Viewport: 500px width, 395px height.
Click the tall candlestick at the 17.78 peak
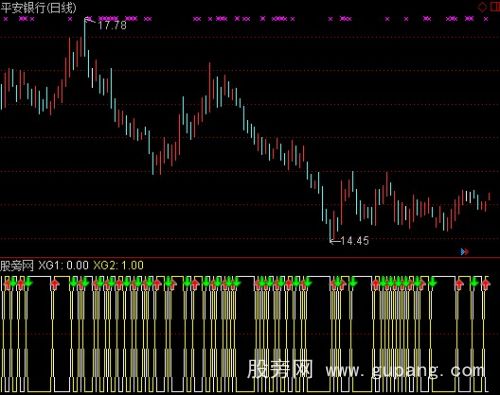[85, 37]
